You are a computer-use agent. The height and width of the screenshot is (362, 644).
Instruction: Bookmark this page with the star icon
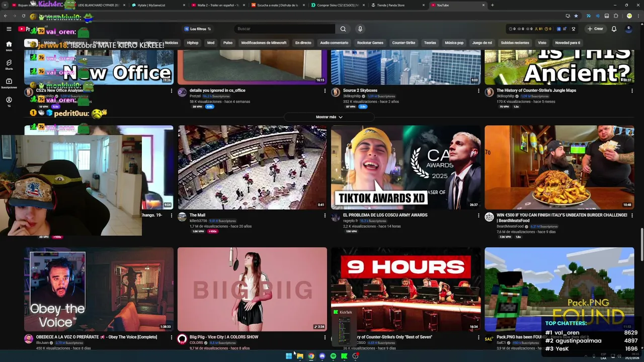tap(576, 16)
